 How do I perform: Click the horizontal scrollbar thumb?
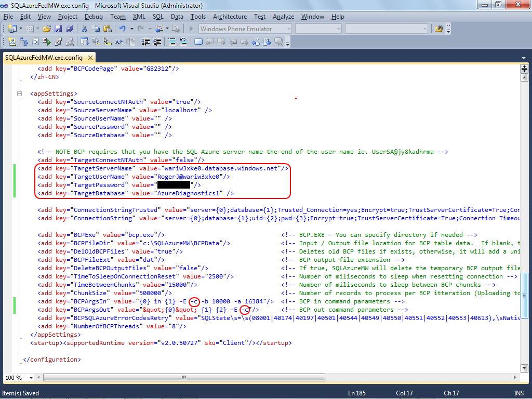184,377
